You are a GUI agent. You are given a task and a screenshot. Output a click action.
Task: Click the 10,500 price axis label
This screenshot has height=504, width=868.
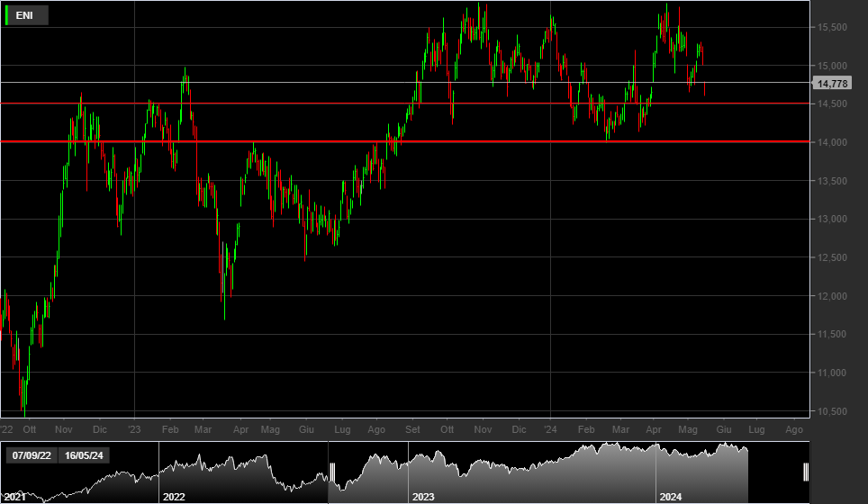(x=832, y=411)
